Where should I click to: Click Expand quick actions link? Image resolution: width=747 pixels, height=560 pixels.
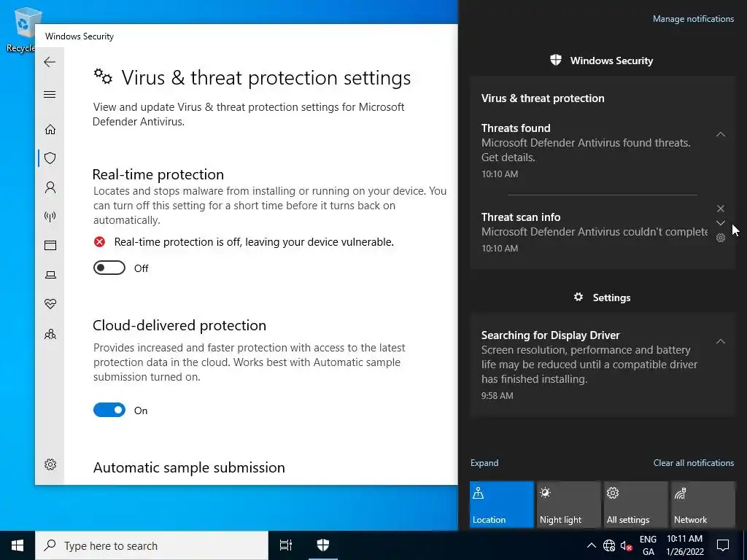484,463
